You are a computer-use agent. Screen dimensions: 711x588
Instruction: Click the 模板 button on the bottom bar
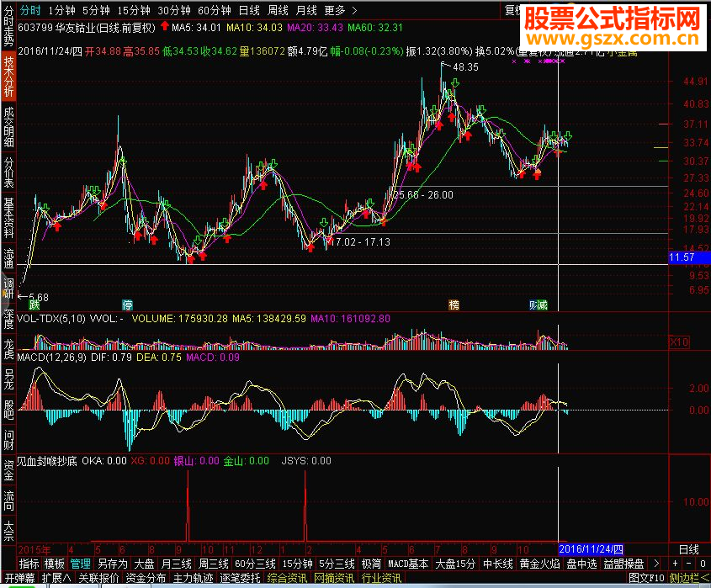[x=55, y=564]
